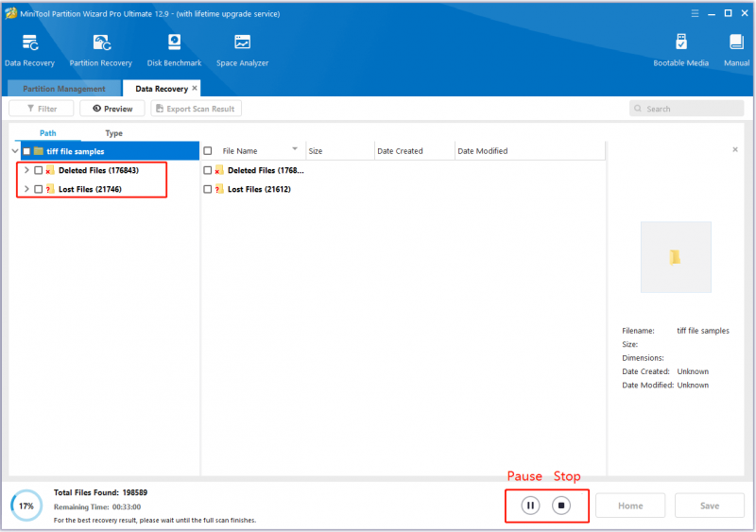756x532 pixels.
Task: Expand the Deleted Files tree node
Action: point(26,170)
